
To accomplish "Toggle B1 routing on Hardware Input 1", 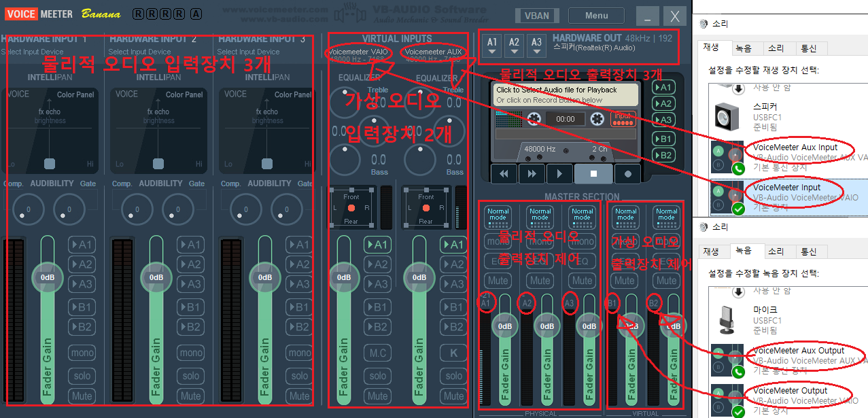I will [x=82, y=307].
